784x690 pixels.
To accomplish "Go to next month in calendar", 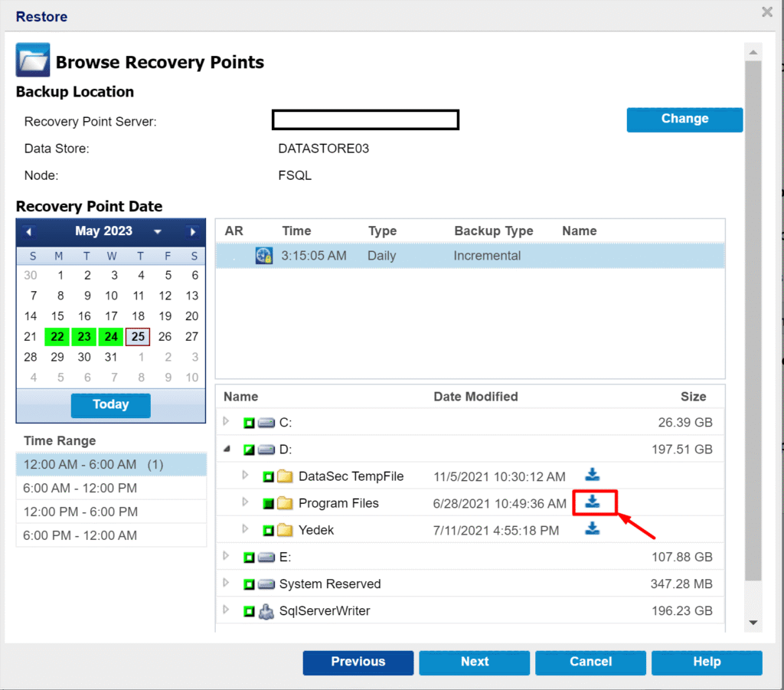I will 193,231.
